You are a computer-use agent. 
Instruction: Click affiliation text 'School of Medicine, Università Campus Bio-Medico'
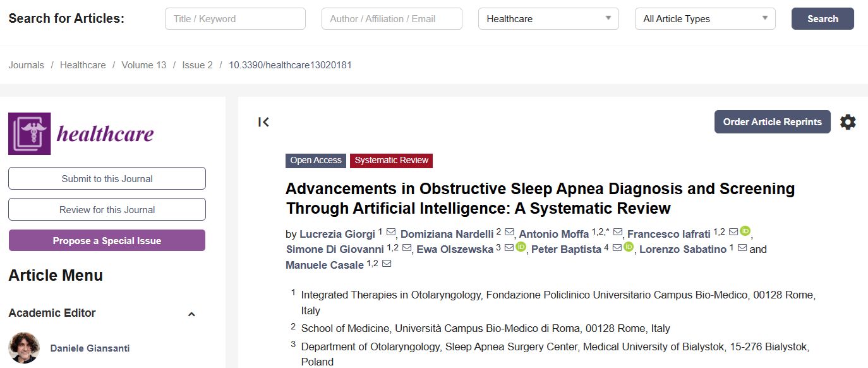coord(486,329)
